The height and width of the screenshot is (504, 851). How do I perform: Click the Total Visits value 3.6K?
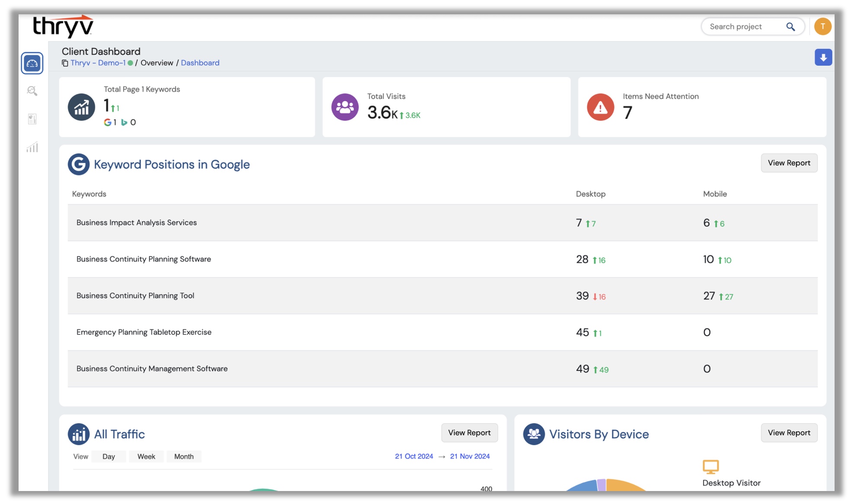point(382,113)
